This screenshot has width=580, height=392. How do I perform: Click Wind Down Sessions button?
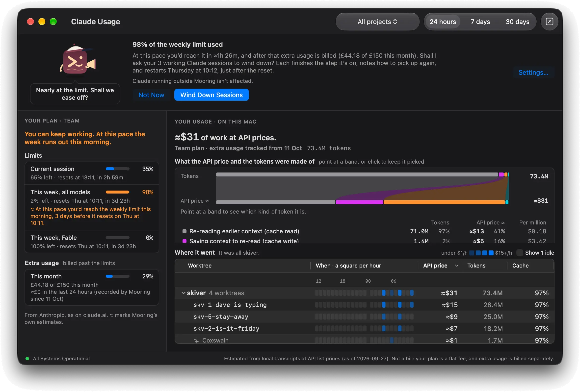tap(211, 95)
